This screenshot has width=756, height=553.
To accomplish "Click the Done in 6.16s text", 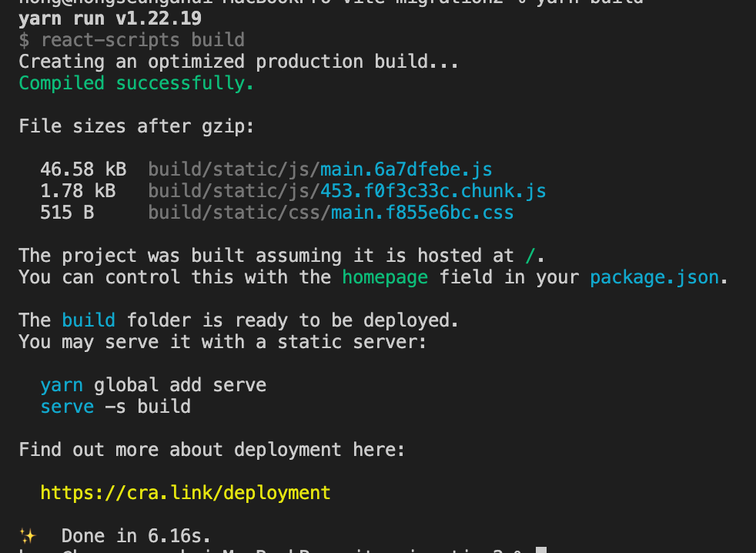I will pyautogui.click(x=136, y=536).
